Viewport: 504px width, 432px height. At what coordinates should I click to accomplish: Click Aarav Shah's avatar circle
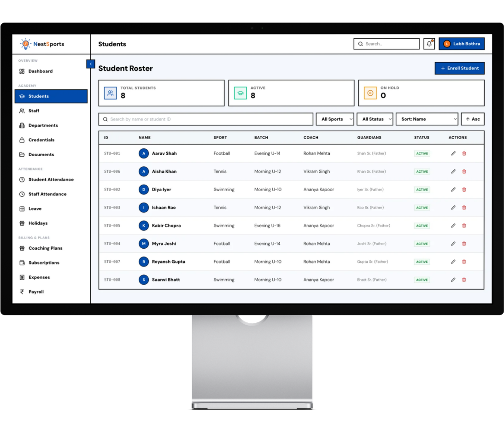coord(144,153)
